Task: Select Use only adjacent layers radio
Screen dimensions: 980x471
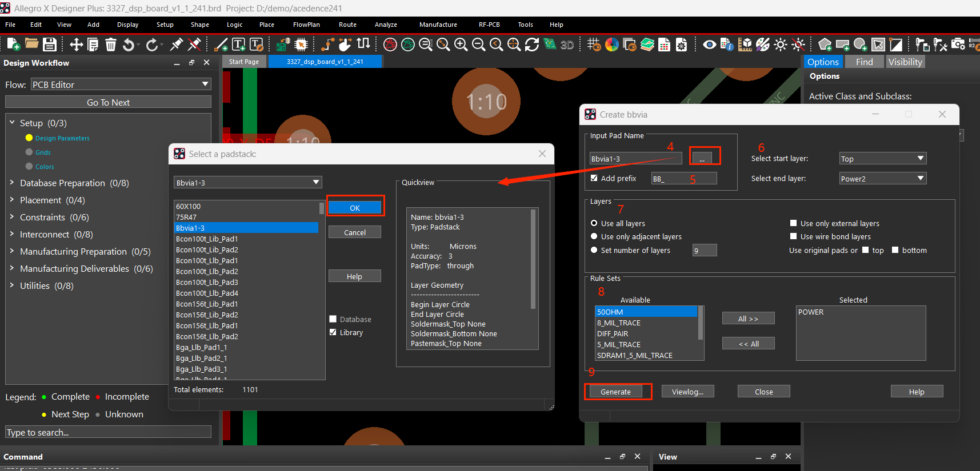Action: point(594,236)
